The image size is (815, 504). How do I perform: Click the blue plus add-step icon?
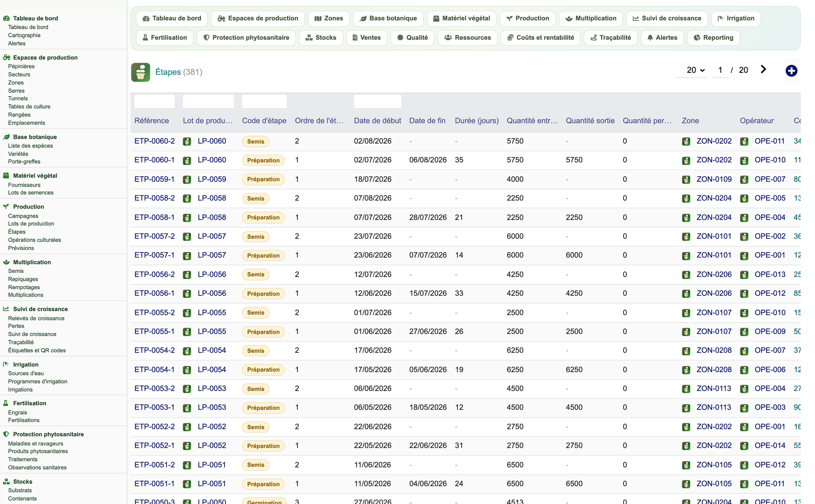(791, 71)
